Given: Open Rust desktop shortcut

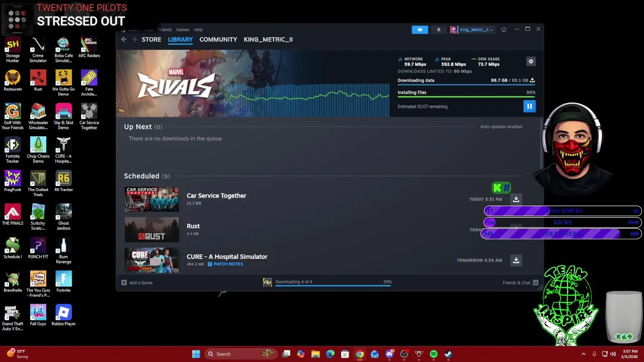Looking at the screenshot, I should (x=38, y=81).
